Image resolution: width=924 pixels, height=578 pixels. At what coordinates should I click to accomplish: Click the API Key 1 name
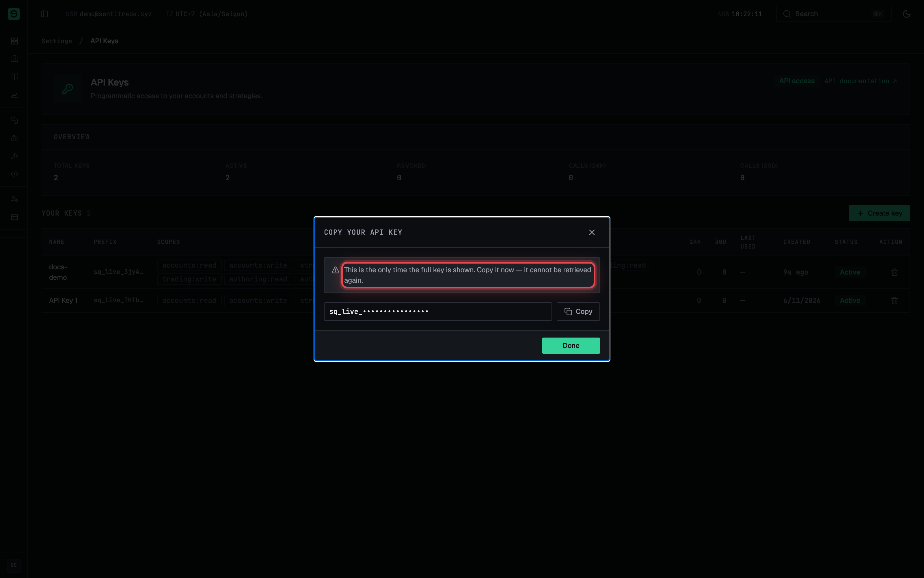(x=63, y=301)
